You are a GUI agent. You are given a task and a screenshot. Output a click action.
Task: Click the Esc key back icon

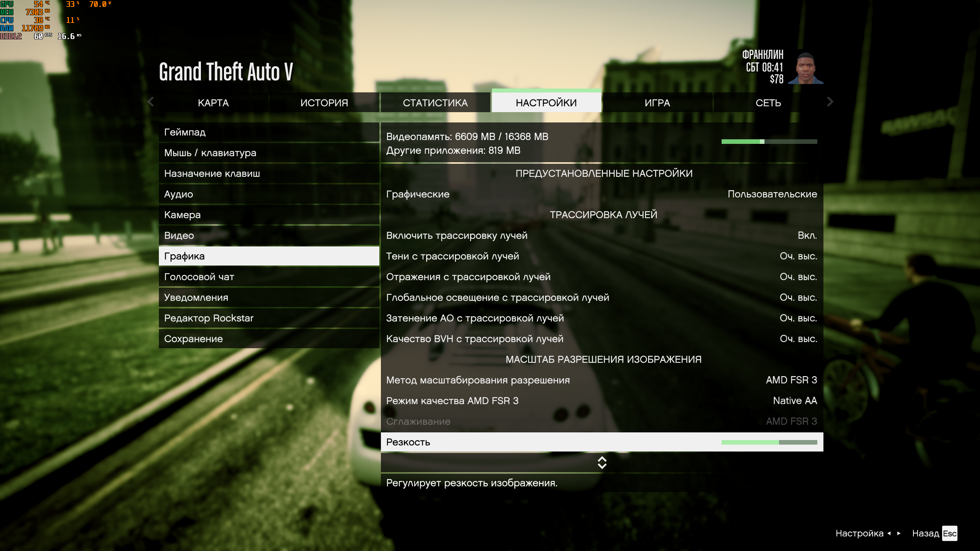point(950,533)
